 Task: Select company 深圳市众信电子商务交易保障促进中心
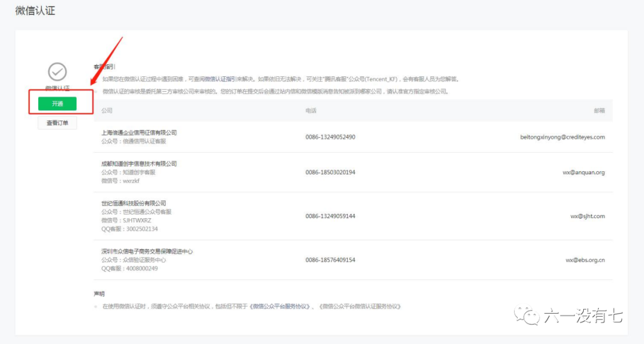147,252
